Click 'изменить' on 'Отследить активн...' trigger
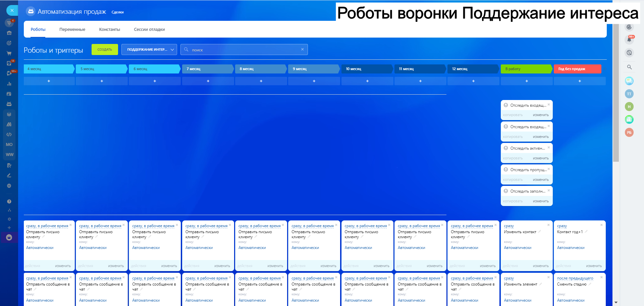The image size is (644, 306). pos(541,158)
